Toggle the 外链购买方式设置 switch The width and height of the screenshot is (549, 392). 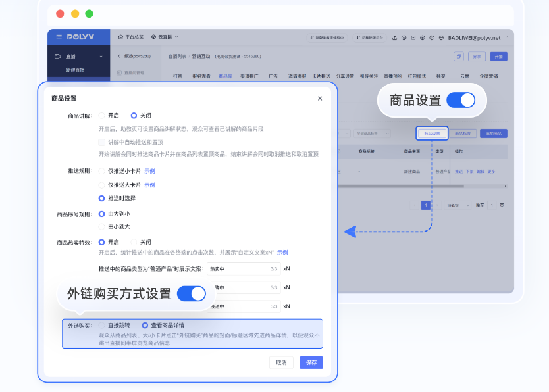(x=191, y=293)
